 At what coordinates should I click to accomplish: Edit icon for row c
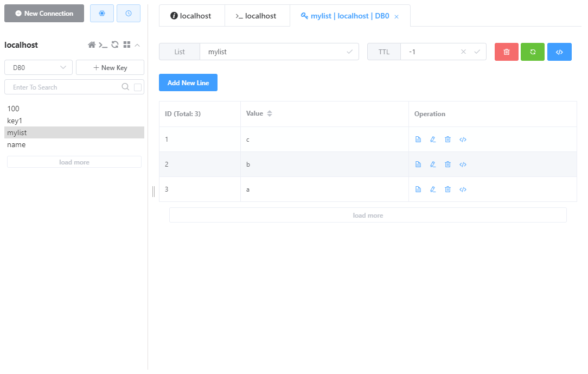pyautogui.click(x=433, y=140)
